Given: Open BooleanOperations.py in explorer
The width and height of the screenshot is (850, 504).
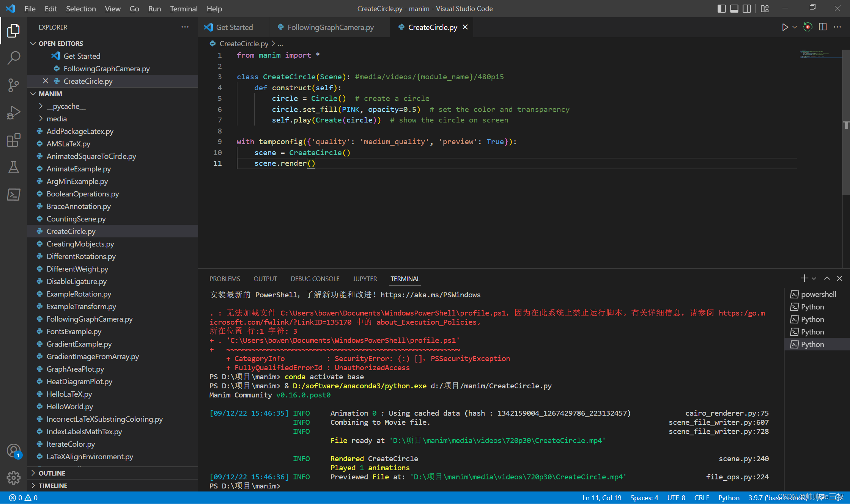Looking at the screenshot, I should tap(113, 194).
